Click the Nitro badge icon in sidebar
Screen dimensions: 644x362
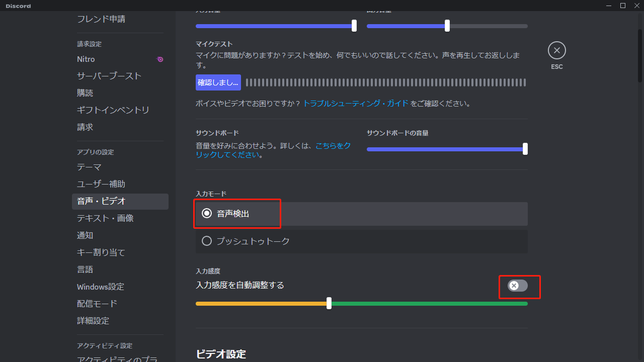point(160,59)
